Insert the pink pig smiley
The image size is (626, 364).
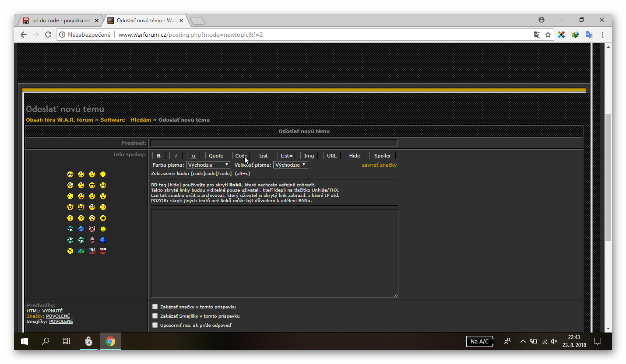92,229
